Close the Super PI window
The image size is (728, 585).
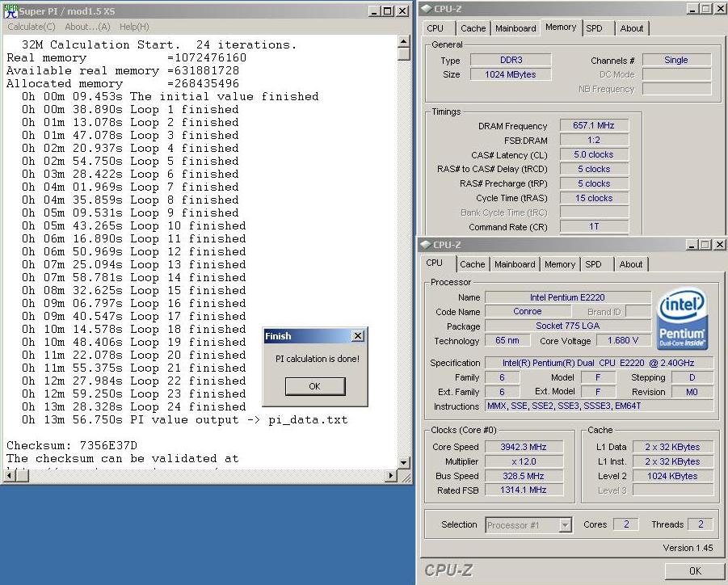coord(402,11)
